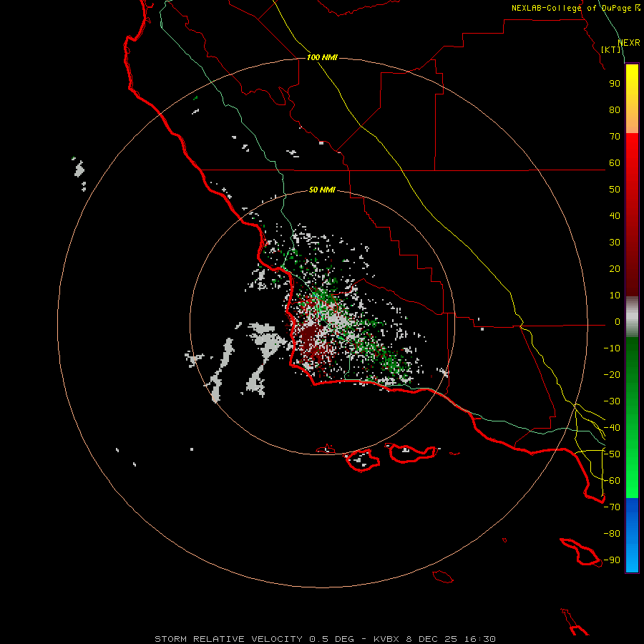Image resolution: width=644 pixels, height=644 pixels.
Task: Select the positive 30 knot scale value
Action: 615,243
